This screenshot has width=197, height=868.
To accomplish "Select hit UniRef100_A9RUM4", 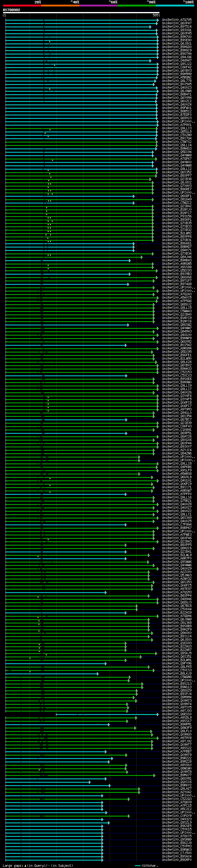I will click(x=177, y=349).
